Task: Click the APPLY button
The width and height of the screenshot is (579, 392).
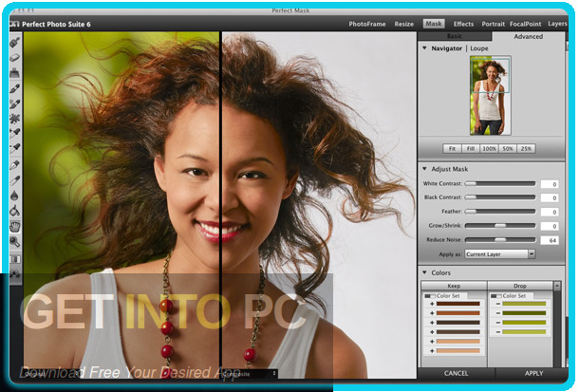Action: [533, 373]
